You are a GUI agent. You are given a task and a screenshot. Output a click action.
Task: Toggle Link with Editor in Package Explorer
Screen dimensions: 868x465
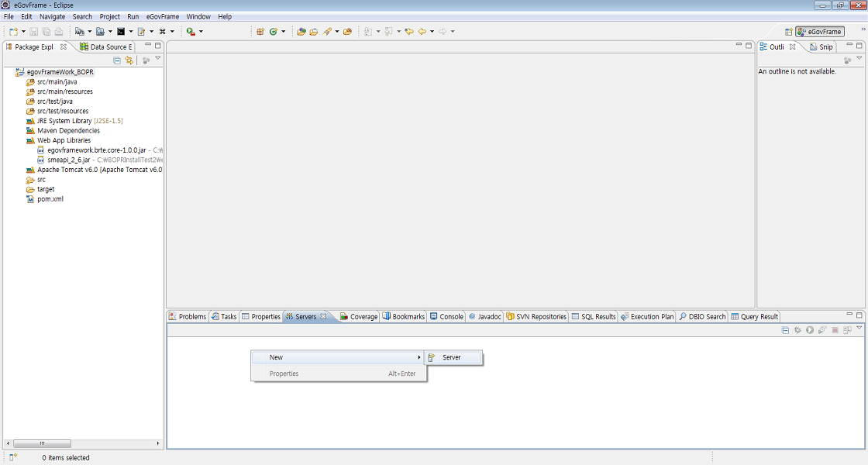(129, 60)
